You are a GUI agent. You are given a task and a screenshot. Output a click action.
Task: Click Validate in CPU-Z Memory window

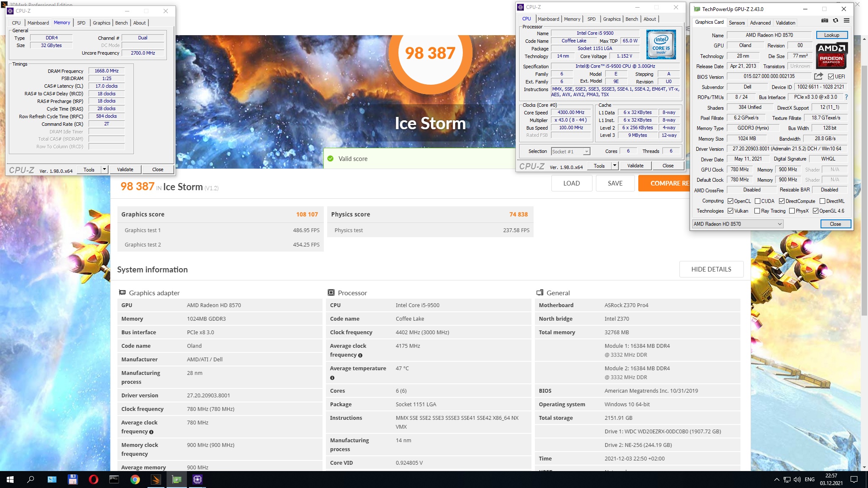(125, 169)
